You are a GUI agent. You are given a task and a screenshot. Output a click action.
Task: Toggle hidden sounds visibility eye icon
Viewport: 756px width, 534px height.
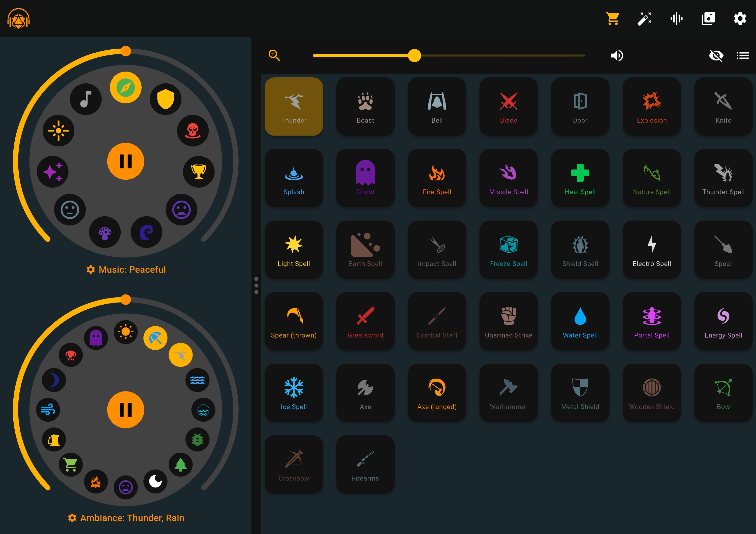(x=716, y=56)
